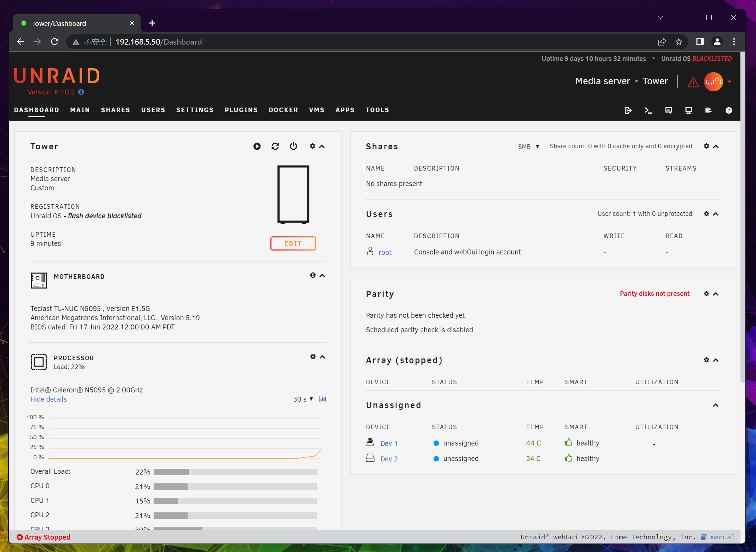Click the motherboard info icon
756x552 pixels.
coord(313,275)
